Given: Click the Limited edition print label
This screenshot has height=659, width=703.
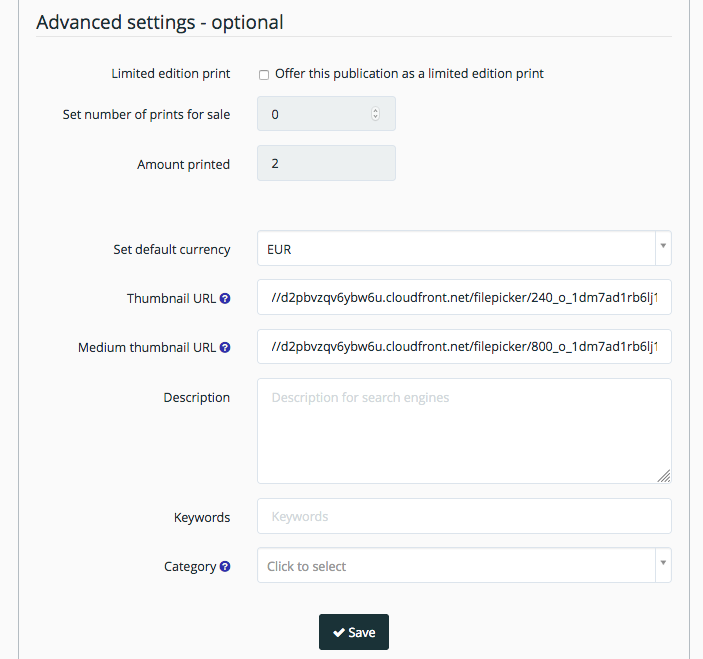Looking at the screenshot, I should tap(171, 74).
